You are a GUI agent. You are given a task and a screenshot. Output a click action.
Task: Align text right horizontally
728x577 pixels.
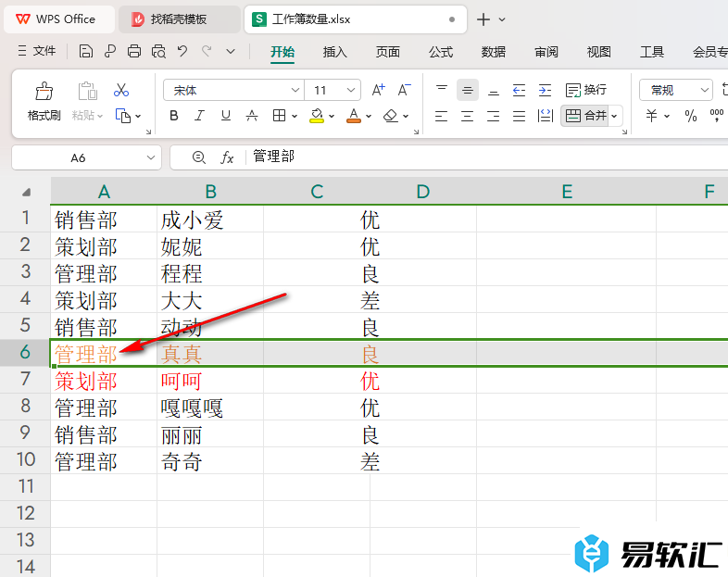click(x=493, y=116)
